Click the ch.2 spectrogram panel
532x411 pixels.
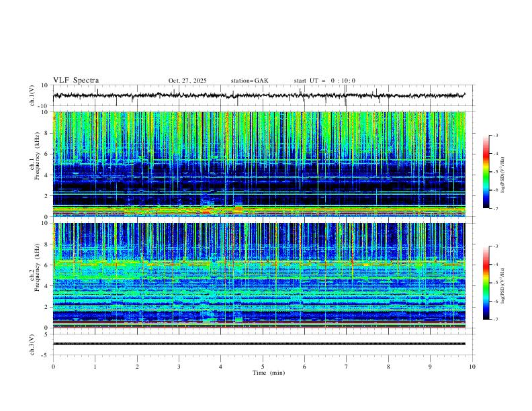tap(259, 275)
